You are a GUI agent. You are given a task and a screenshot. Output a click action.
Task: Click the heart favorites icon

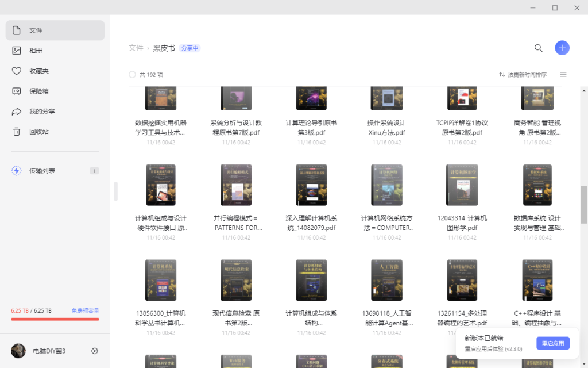(17, 71)
